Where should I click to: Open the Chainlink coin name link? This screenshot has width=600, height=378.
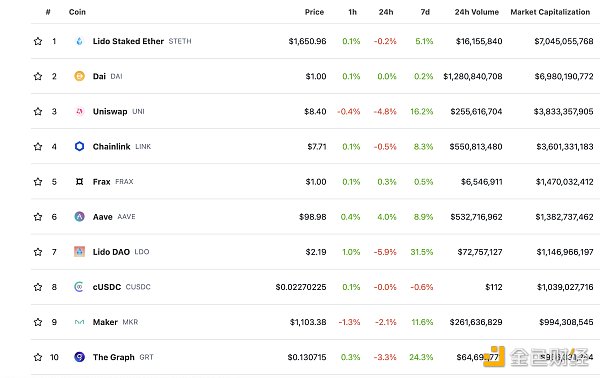(x=111, y=147)
